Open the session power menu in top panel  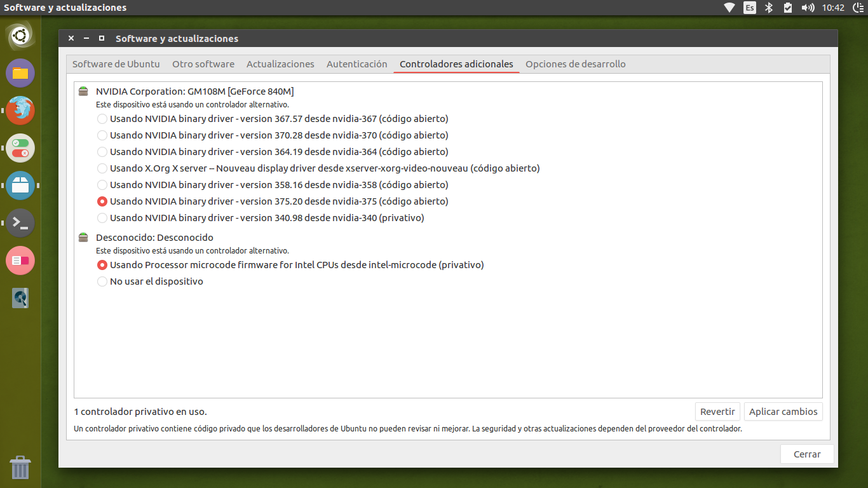click(x=859, y=8)
